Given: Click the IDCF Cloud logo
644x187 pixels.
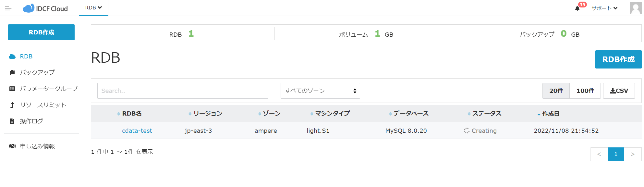Looking at the screenshot, I should (45, 8).
